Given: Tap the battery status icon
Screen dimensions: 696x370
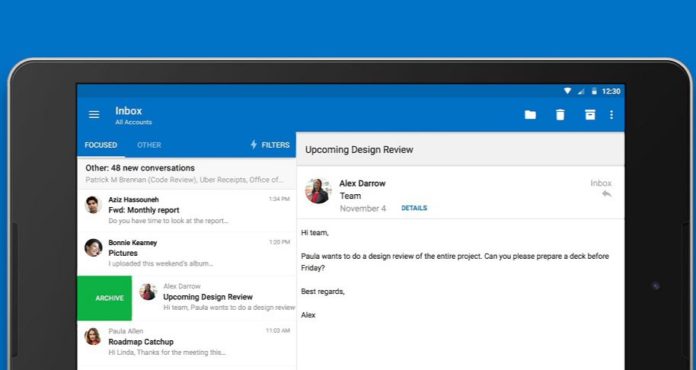Looking at the screenshot, I should pos(594,91).
